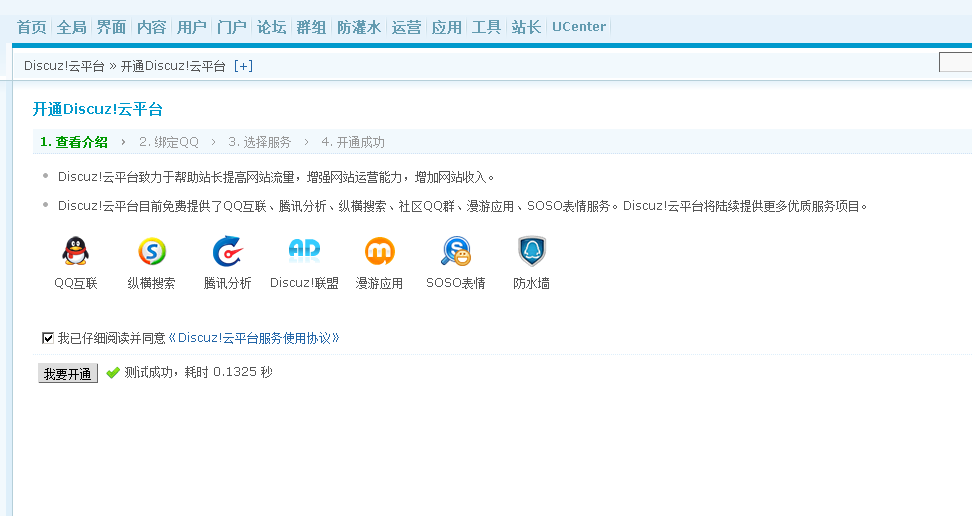Open the 门户 menu
The height and width of the screenshot is (516, 972).
tap(232, 27)
